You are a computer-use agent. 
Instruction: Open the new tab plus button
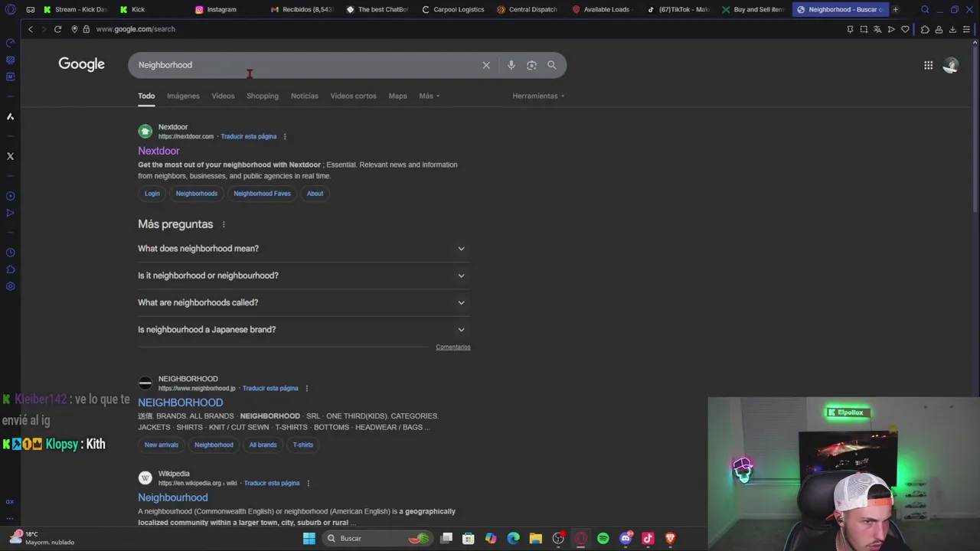pyautogui.click(x=895, y=9)
